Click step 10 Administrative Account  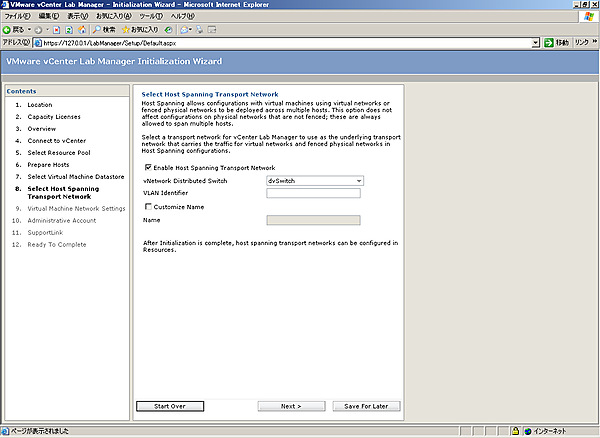(x=62, y=220)
